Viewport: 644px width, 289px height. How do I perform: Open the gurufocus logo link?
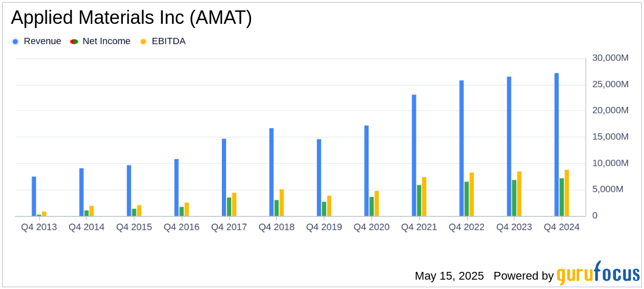point(598,273)
